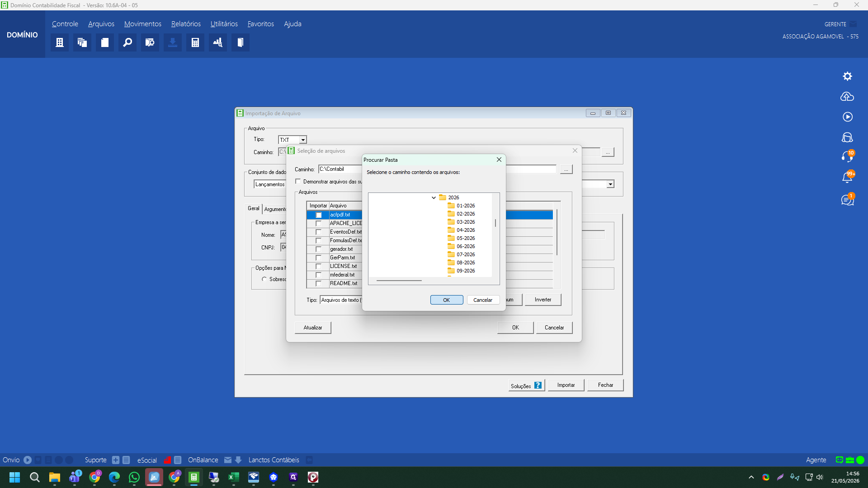Open File Explorer from the taskbar
This screenshot has width=868, height=488.
point(55,477)
